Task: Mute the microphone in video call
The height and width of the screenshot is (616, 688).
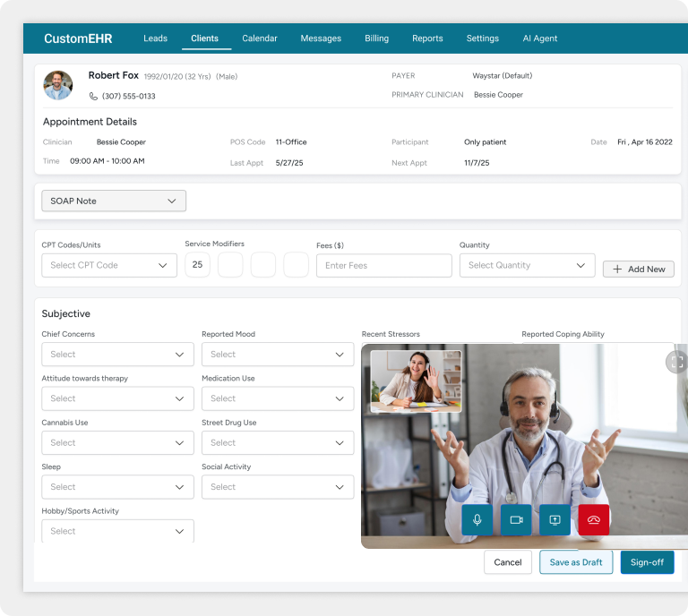Action: click(x=477, y=520)
